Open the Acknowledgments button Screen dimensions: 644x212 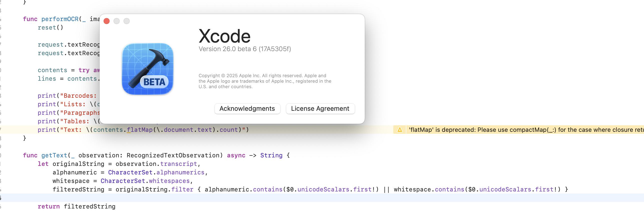(247, 109)
